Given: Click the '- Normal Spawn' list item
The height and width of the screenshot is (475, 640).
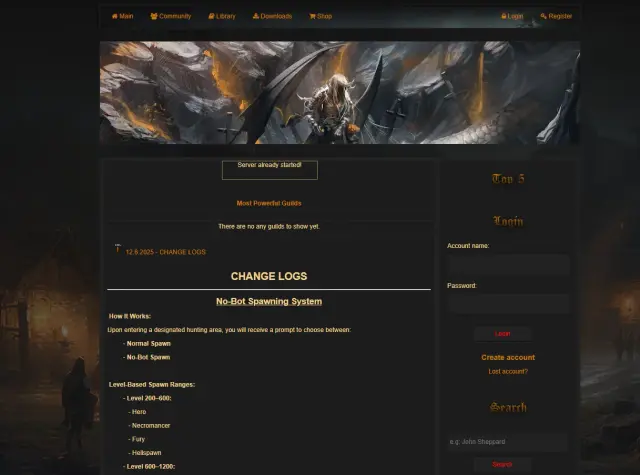Looking at the screenshot, I should (147, 344).
